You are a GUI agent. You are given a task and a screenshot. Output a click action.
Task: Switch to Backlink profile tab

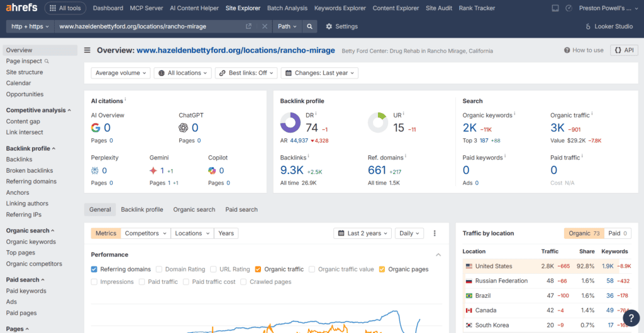click(142, 210)
